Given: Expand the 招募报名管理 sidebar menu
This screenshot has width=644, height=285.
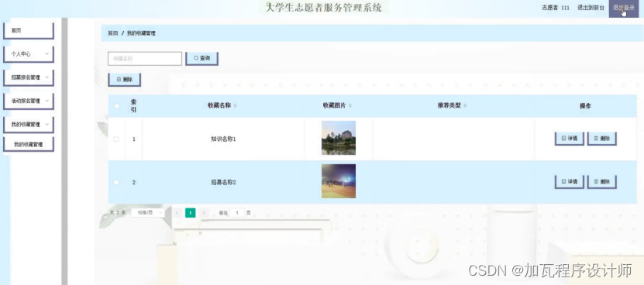Looking at the screenshot, I should [x=29, y=77].
